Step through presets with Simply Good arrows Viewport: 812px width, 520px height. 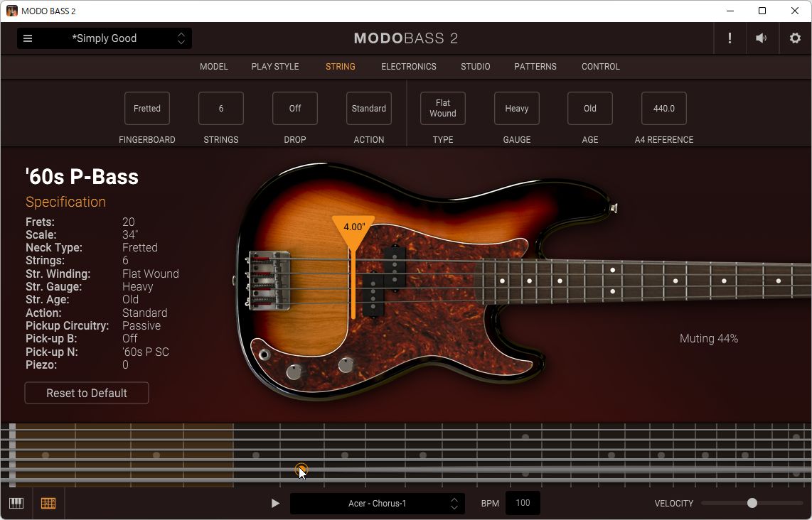click(181, 38)
